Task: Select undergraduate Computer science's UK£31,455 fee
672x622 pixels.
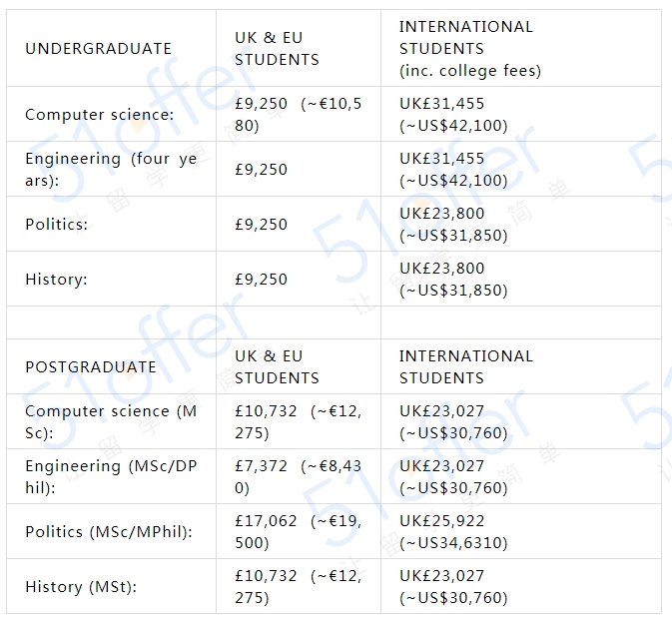Action: coord(453,114)
